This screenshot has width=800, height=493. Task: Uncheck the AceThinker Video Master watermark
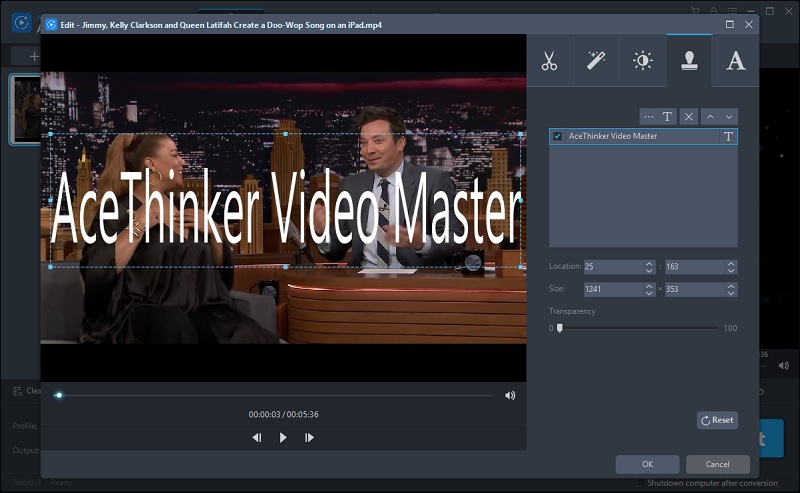click(x=557, y=136)
